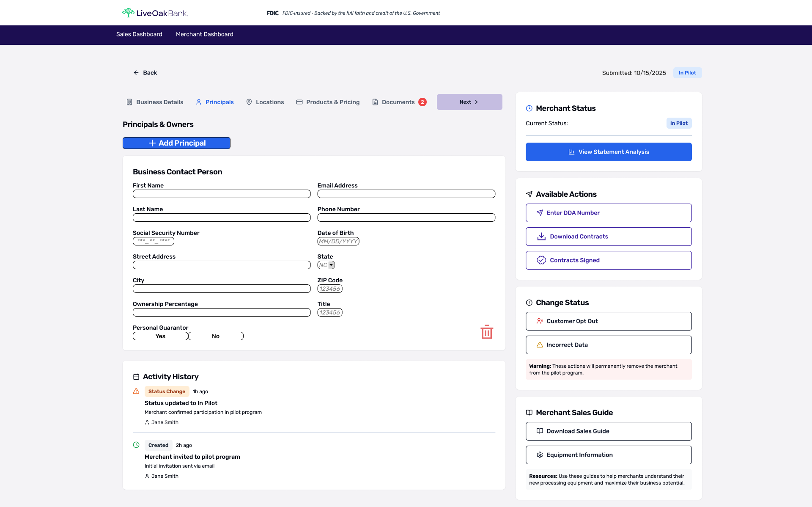Open Merchant Dashboard in navigation bar
Image resolution: width=812 pixels, height=507 pixels.
point(204,34)
